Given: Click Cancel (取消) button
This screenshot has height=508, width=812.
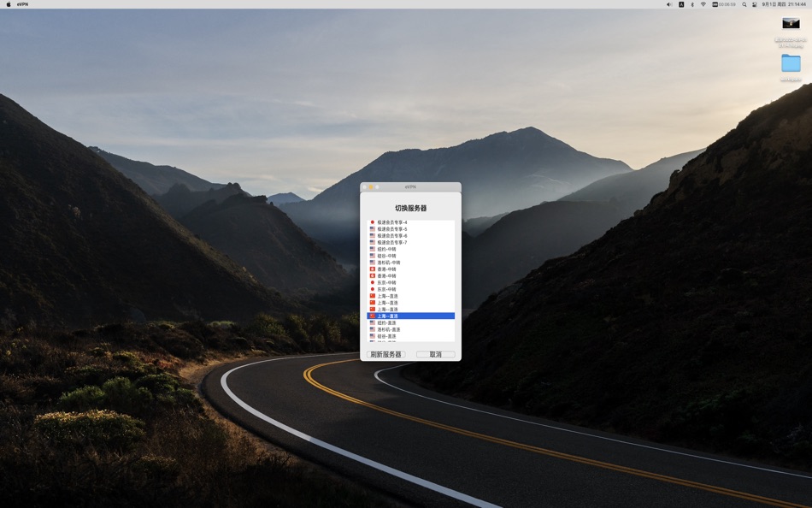Looking at the screenshot, I should point(436,354).
